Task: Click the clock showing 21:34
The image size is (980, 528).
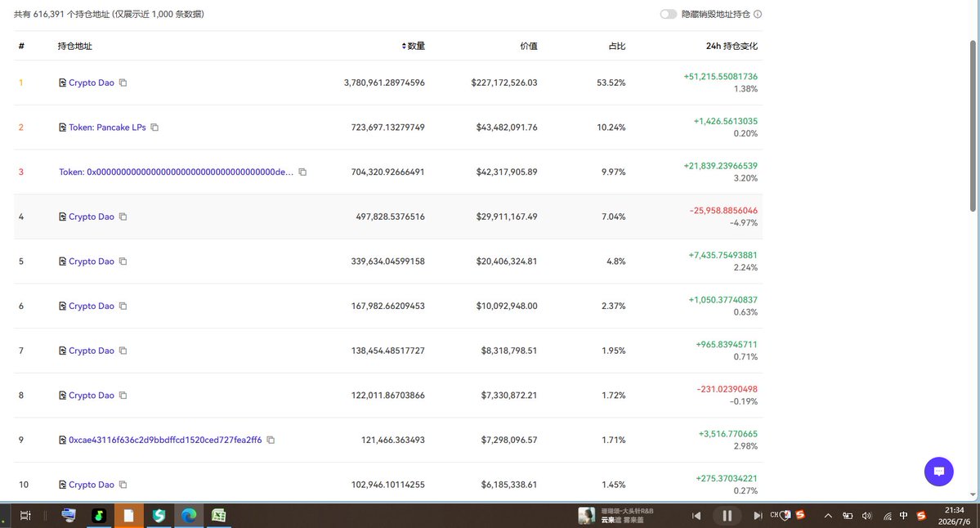Action: coord(955,510)
